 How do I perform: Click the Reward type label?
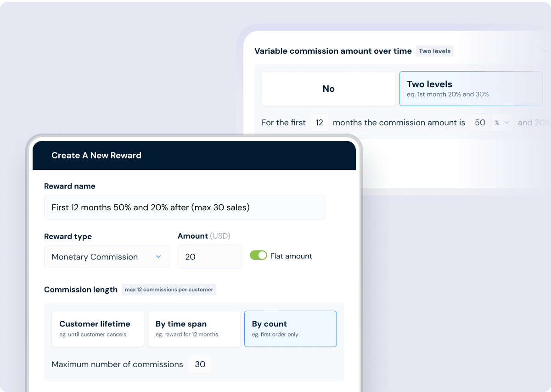tap(68, 236)
